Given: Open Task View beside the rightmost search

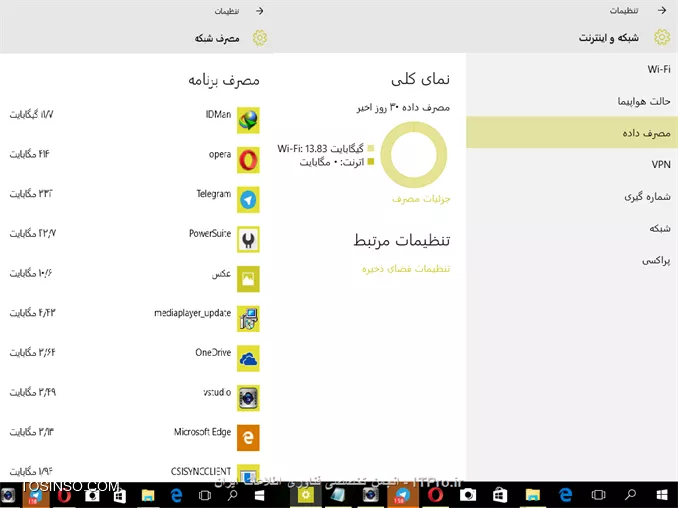Looking at the screenshot, I should 598,495.
